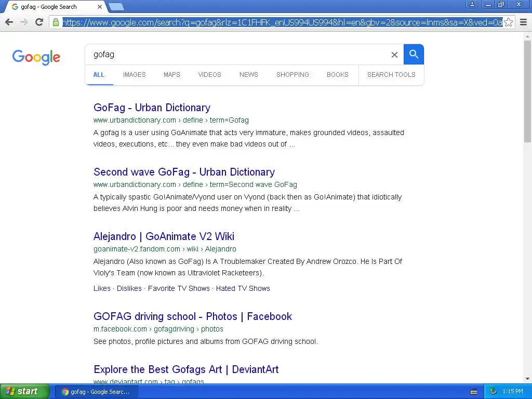Select the ALL search tab

(99, 75)
